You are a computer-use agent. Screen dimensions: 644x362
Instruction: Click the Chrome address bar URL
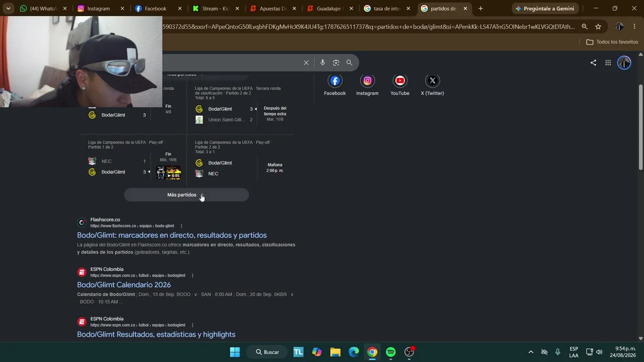pyautogui.click(x=369, y=27)
